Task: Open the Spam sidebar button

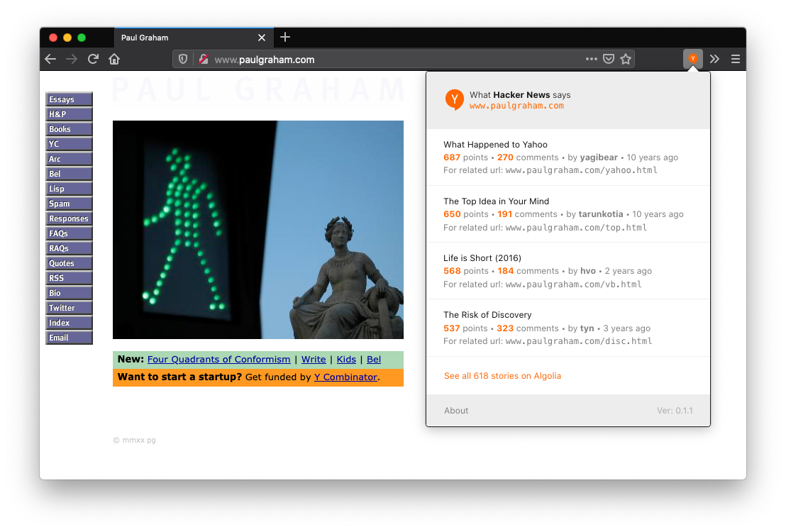Action: [x=70, y=204]
